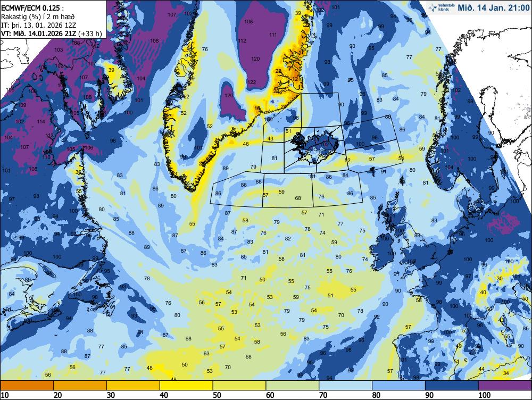Click the 'IT: þri. 13. 01. 2026 12Z' line
Viewport: 532px width, 400px height.
tap(38, 25)
